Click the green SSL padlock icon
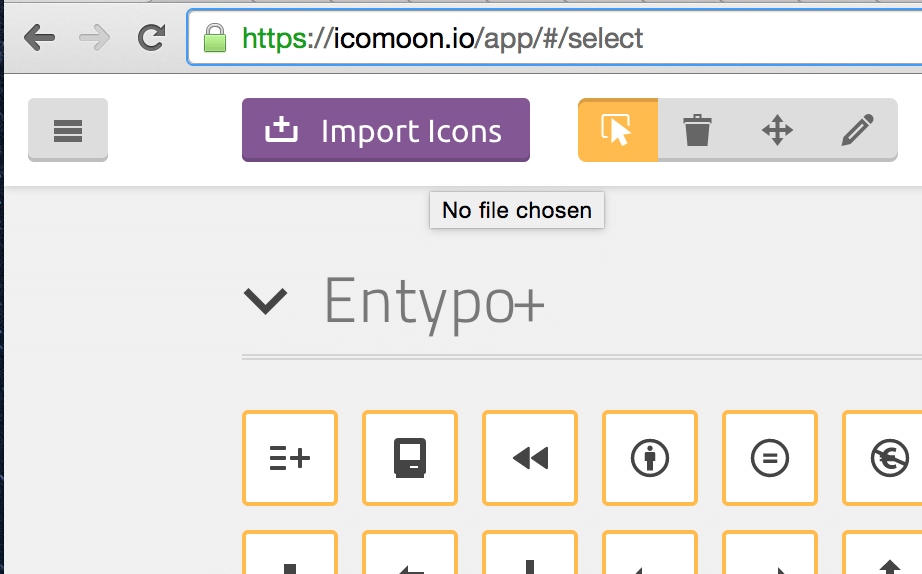Image resolution: width=922 pixels, height=574 pixels. (214, 39)
